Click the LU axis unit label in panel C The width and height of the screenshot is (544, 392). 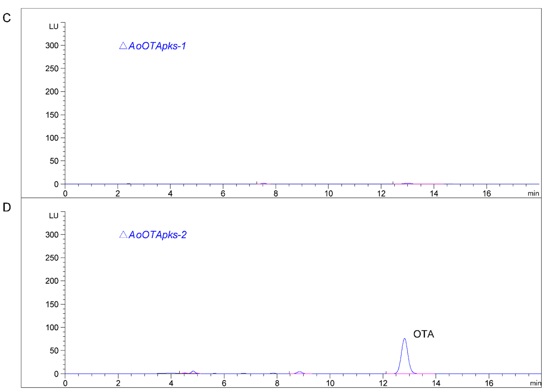[54, 27]
